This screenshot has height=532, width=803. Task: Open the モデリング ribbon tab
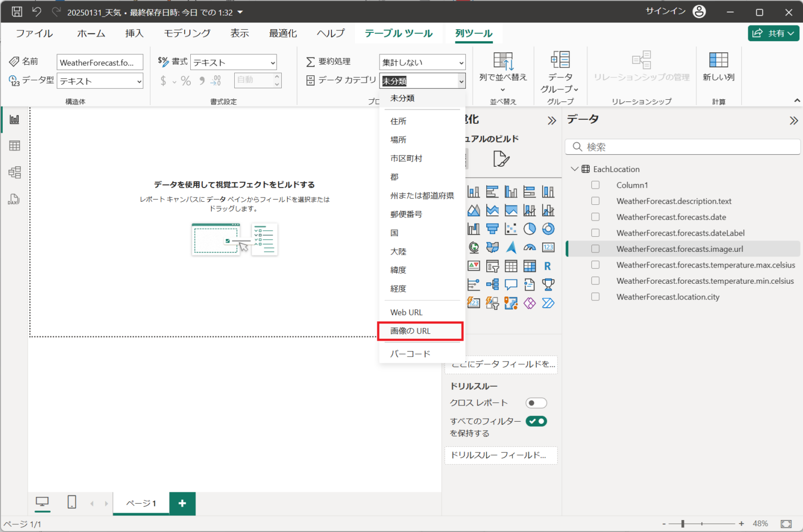click(x=187, y=33)
